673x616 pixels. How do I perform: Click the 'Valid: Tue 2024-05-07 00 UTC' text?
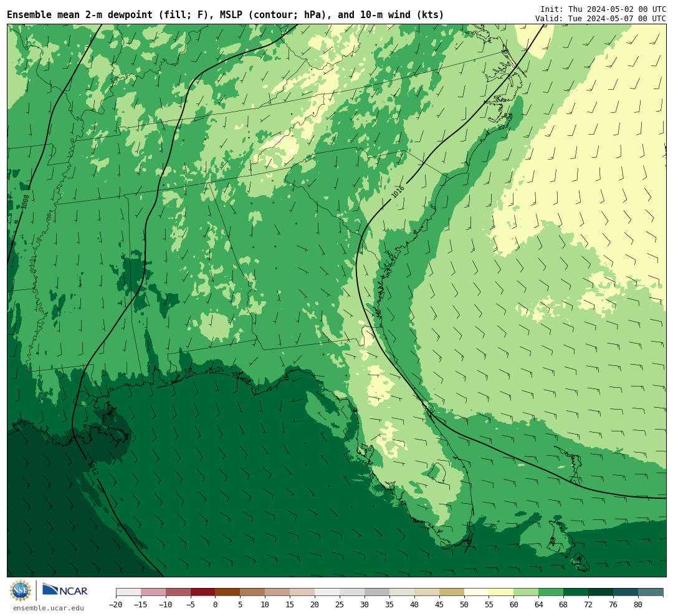coord(601,19)
